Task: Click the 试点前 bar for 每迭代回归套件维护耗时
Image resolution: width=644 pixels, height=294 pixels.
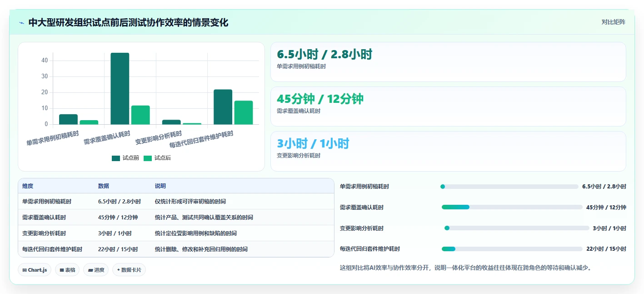Action: point(223,107)
